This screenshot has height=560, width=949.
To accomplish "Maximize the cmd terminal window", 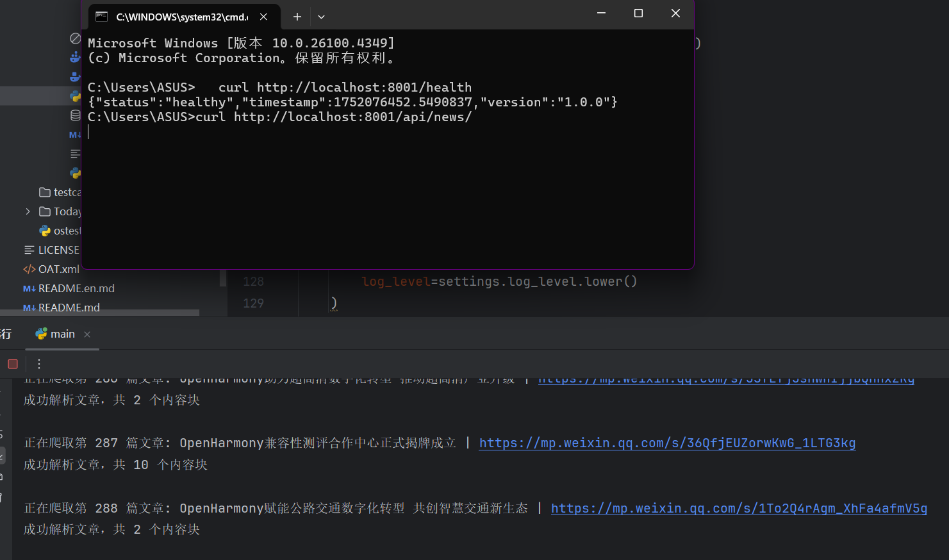I will pos(638,13).
